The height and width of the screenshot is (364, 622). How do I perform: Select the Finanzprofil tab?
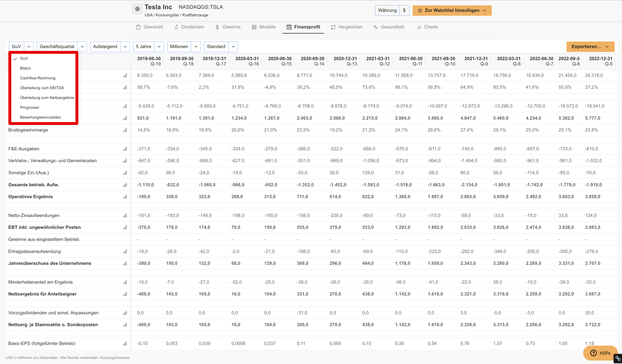tap(303, 27)
